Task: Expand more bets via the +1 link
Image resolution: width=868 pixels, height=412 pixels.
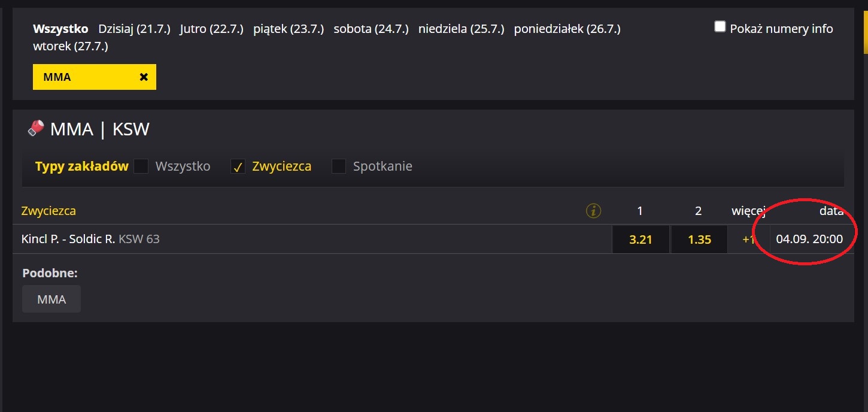Action: [x=748, y=239]
